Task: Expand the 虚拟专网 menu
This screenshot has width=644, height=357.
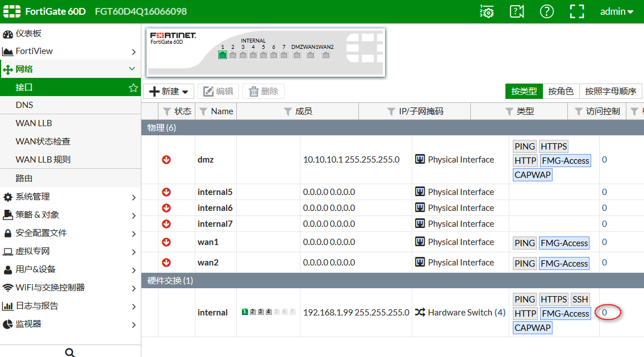Action: tap(70, 251)
